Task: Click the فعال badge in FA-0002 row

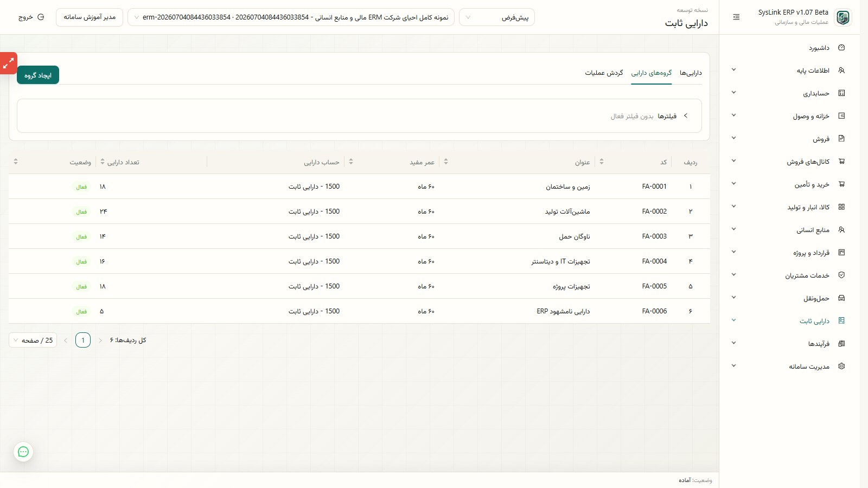Action: click(x=81, y=212)
